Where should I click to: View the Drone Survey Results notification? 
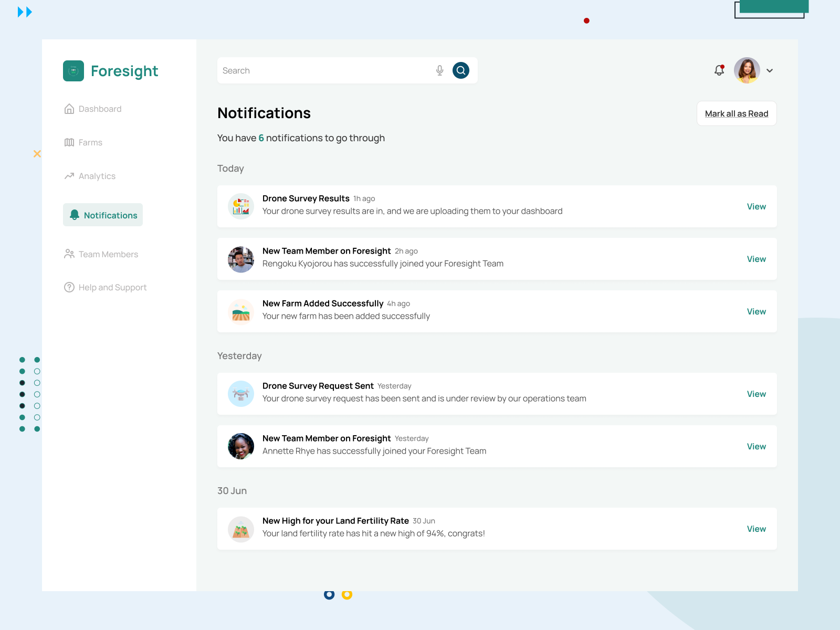tap(756, 206)
